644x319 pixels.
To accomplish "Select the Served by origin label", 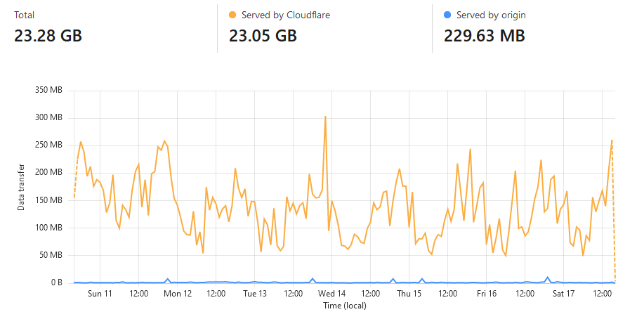I will coord(491,15).
